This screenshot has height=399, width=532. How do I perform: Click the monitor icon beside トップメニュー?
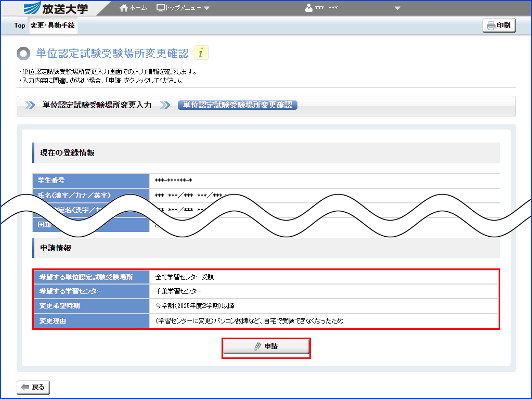tap(160, 7)
